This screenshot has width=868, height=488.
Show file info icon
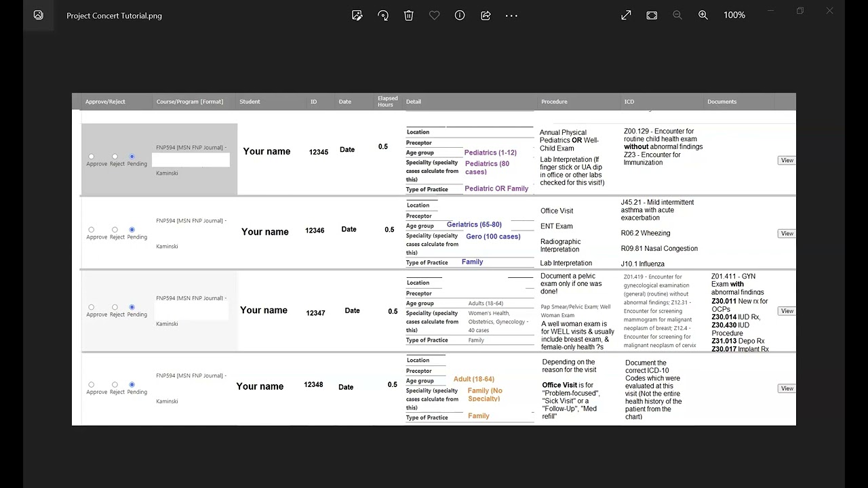point(460,15)
